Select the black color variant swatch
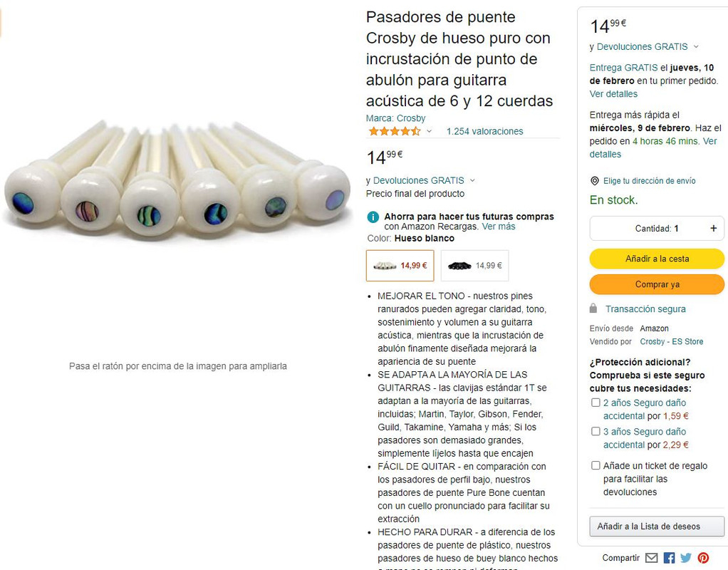The width and height of the screenshot is (728, 570). pos(474,266)
